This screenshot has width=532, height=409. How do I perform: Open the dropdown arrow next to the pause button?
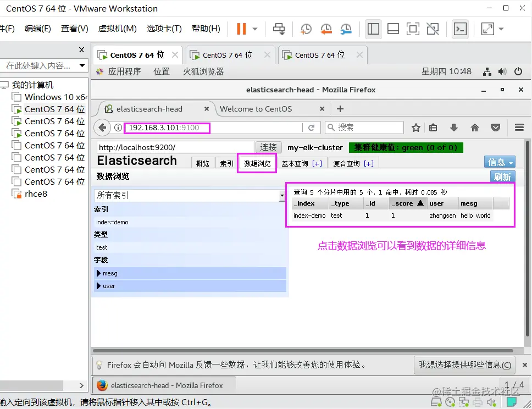pyautogui.click(x=255, y=29)
